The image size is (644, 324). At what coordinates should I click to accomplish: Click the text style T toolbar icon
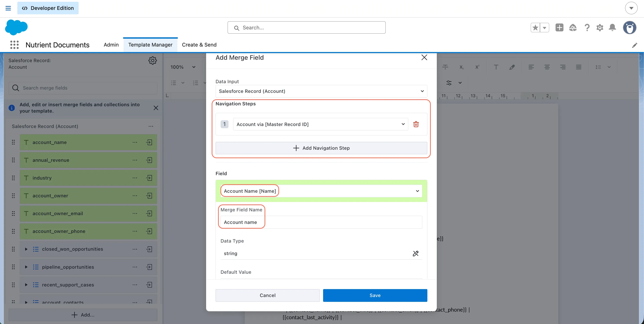click(x=496, y=67)
